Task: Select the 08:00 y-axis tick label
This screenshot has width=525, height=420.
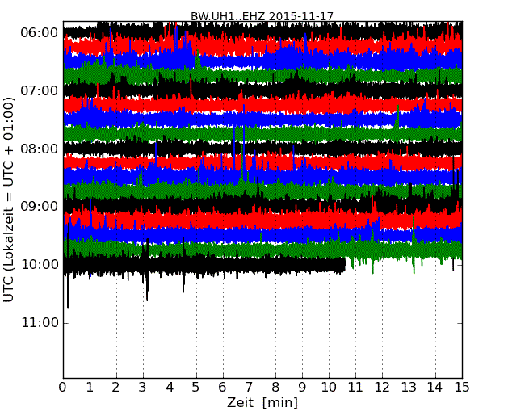Action: (x=39, y=149)
